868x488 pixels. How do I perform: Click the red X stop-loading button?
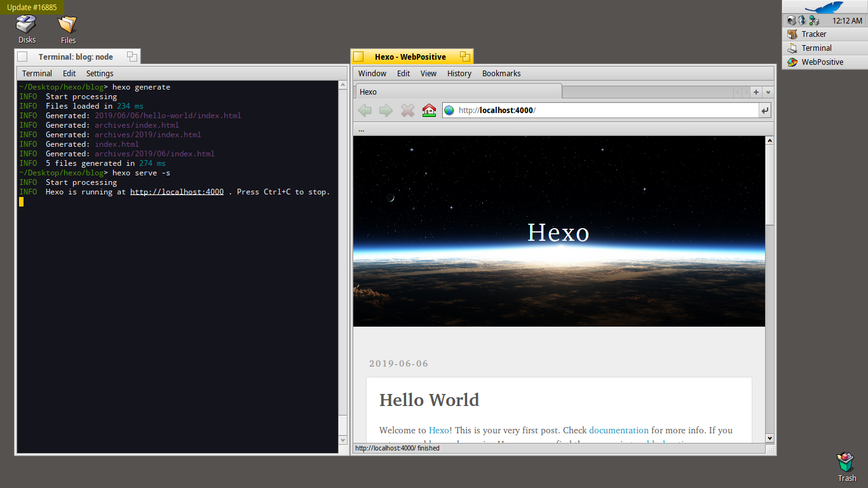pos(407,111)
